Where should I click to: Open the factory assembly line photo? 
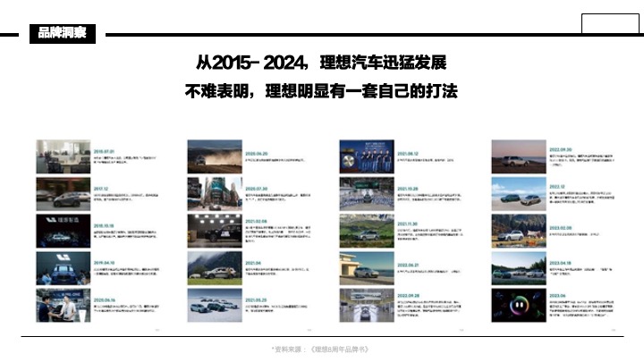tap(367, 306)
